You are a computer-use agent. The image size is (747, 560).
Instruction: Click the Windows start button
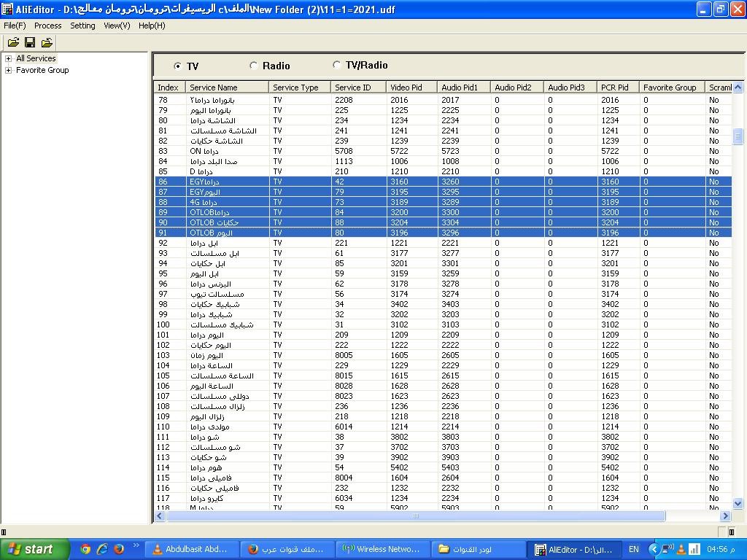click(34, 549)
